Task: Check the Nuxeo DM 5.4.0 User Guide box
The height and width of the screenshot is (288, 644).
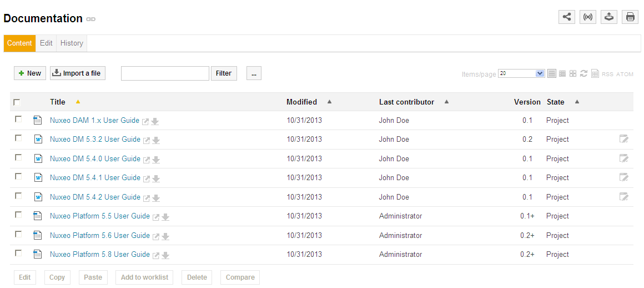Action: tap(18, 157)
